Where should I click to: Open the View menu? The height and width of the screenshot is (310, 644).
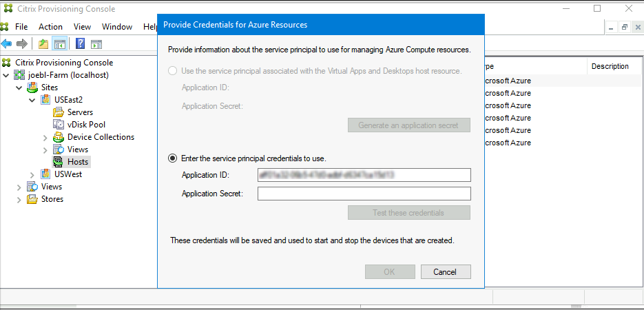(82, 27)
